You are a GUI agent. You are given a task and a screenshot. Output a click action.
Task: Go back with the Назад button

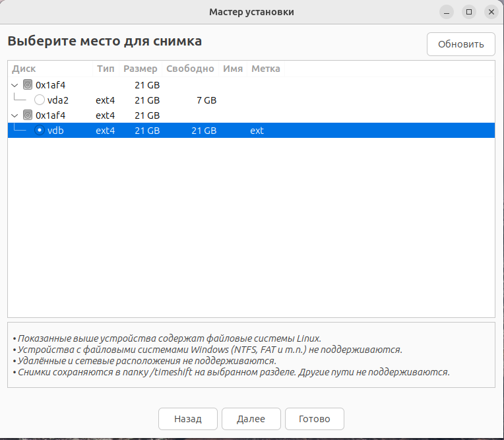point(188,419)
